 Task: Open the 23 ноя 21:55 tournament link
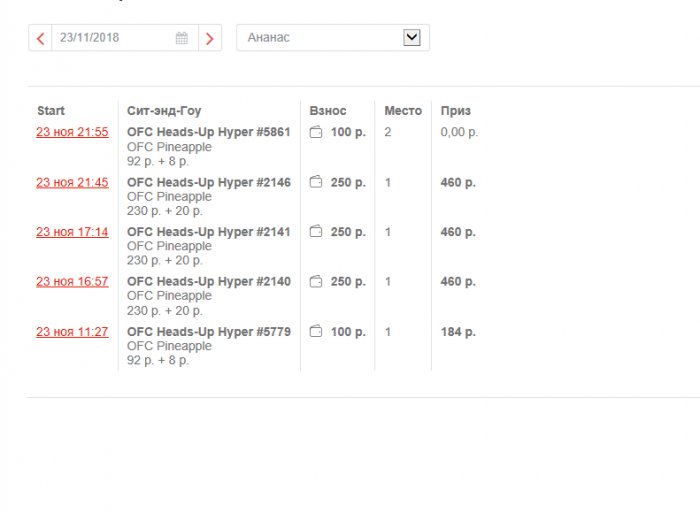pyautogui.click(x=72, y=132)
